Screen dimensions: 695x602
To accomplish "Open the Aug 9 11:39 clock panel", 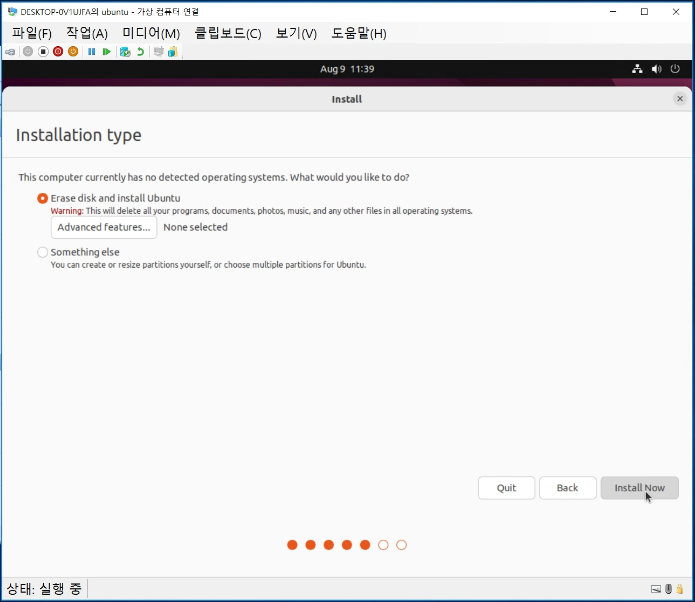I will 347,69.
